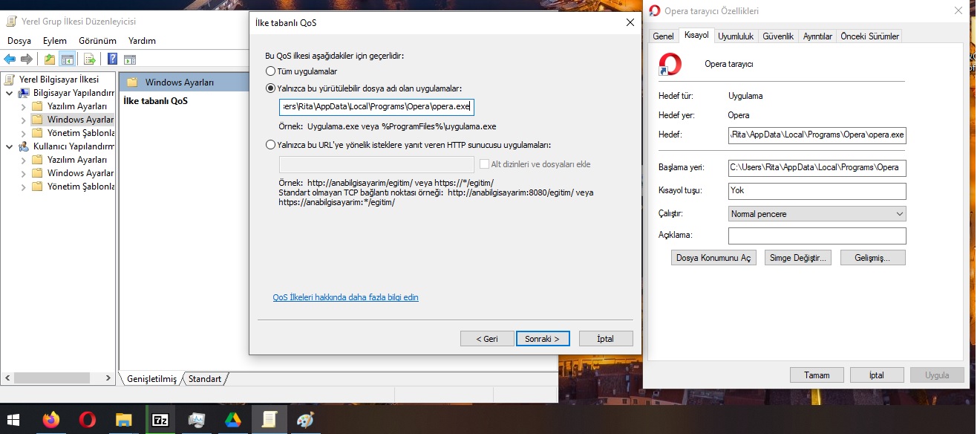
Task: Select the Tüm uygulamalar radio button
Action: pyautogui.click(x=270, y=71)
